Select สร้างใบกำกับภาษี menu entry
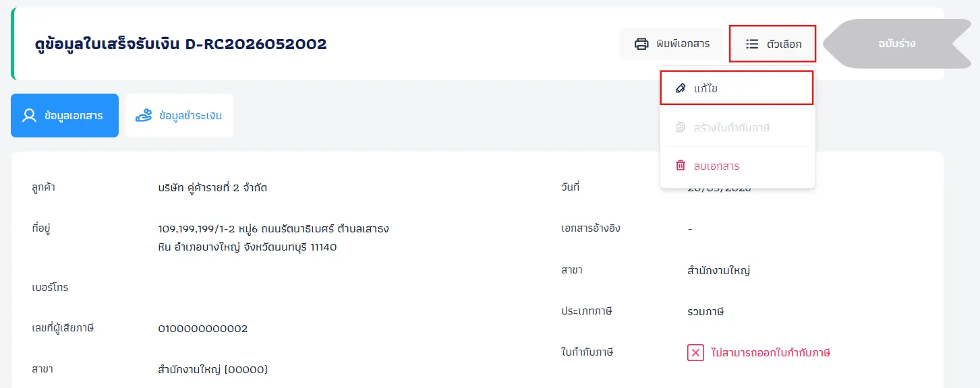 pos(738,127)
